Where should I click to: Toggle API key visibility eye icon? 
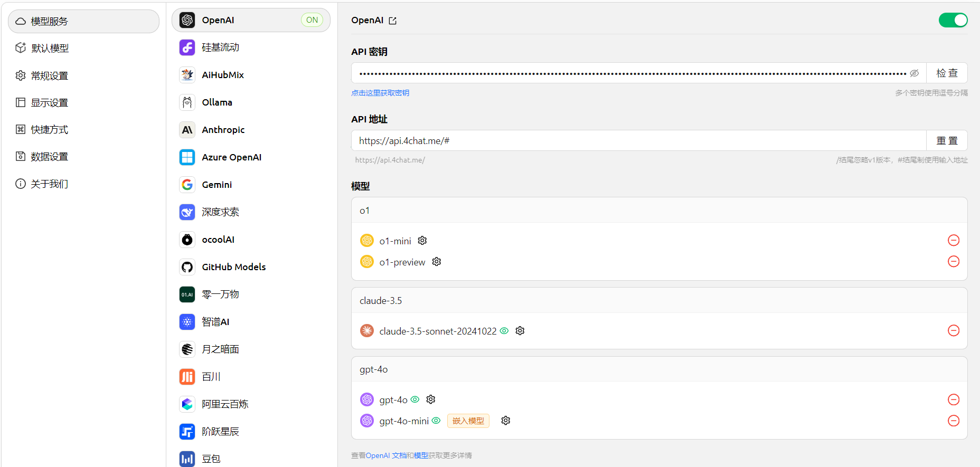pyautogui.click(x=915, y=73)
